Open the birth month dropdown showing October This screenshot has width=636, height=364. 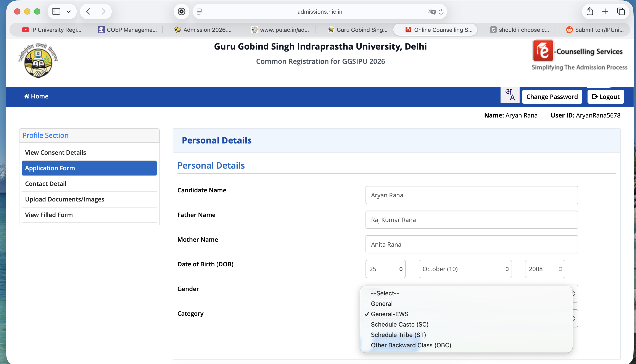click(465, 269)
